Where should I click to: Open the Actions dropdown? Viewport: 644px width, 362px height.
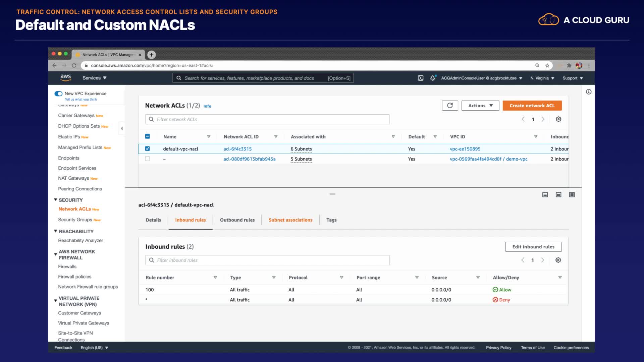(x=480, y=106)
